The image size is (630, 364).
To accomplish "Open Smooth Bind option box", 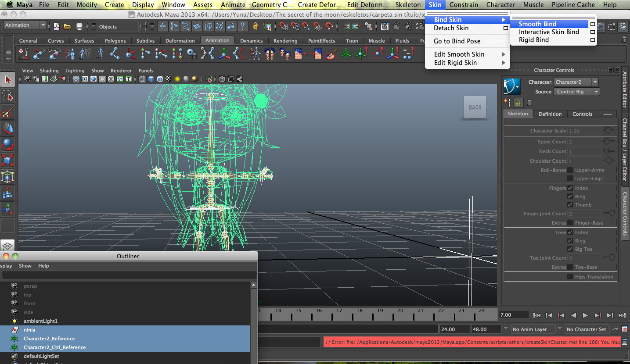I will (x=593, y=24).
